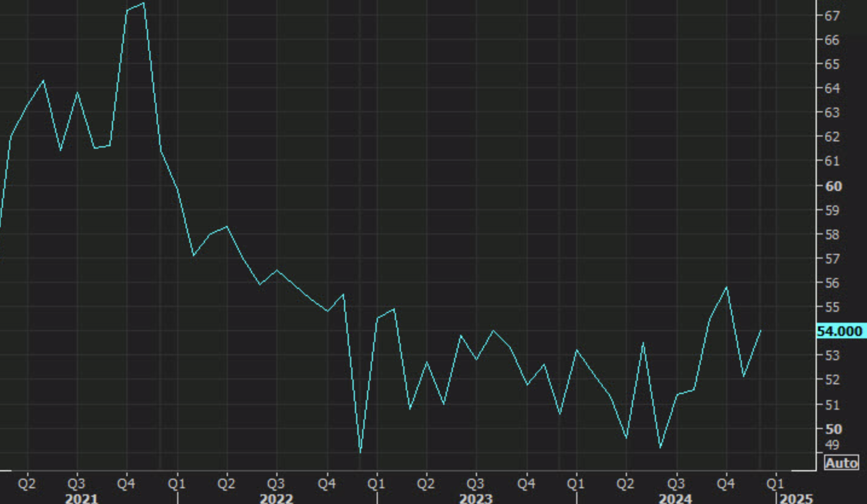Image resolution: width=867 pixels, height=504 pixels.
Task: Click the bold 60 y-axis label
Action: pos(833,186)
